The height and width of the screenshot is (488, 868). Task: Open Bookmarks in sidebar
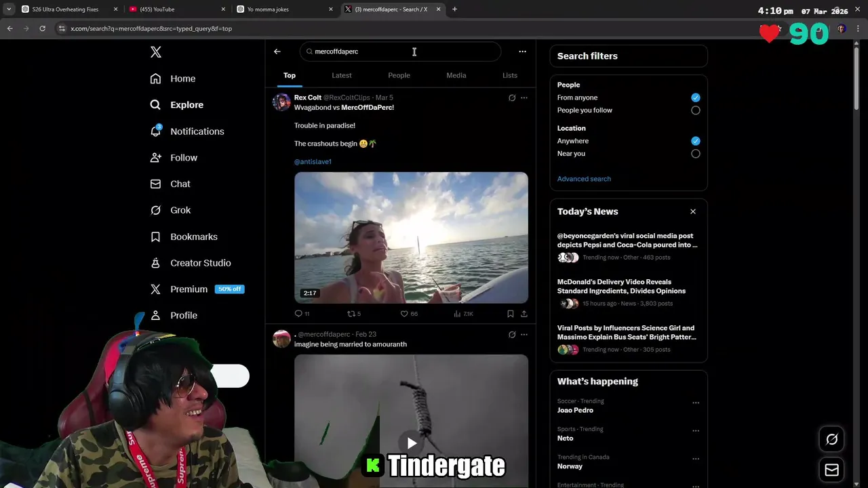pyautogui.click(x=184, y=237)
